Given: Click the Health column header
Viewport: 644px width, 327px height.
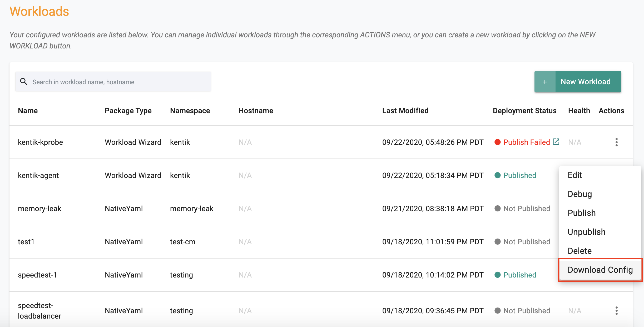Looking at the screenshot, I should pos(579,111).
